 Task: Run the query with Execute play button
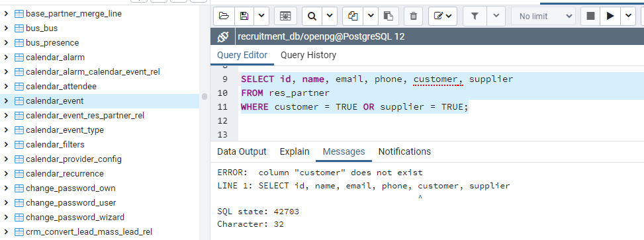610,16
